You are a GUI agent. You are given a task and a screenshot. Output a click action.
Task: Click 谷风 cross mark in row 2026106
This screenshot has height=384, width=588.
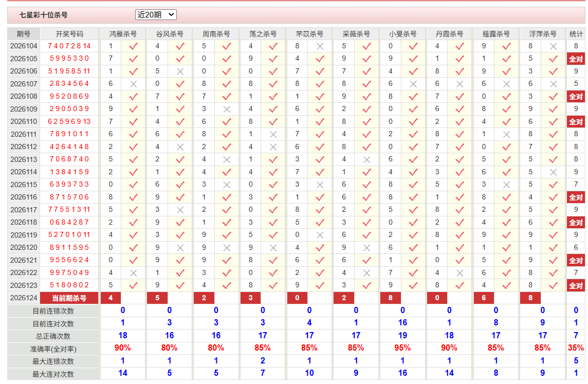tap(180, 71)
